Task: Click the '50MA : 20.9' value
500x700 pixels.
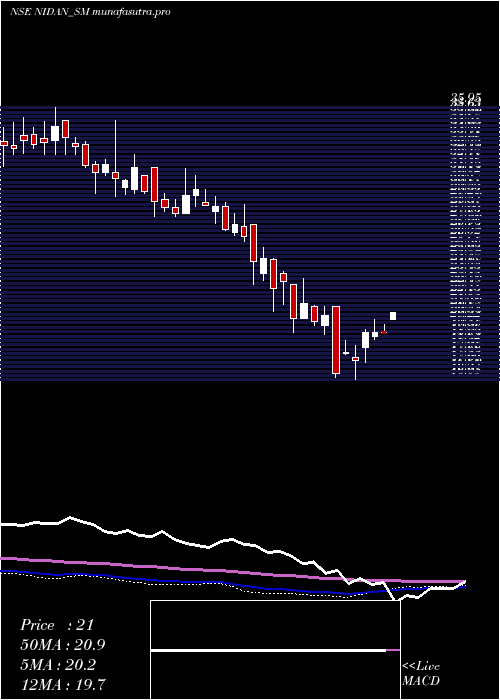Action: 63,645
